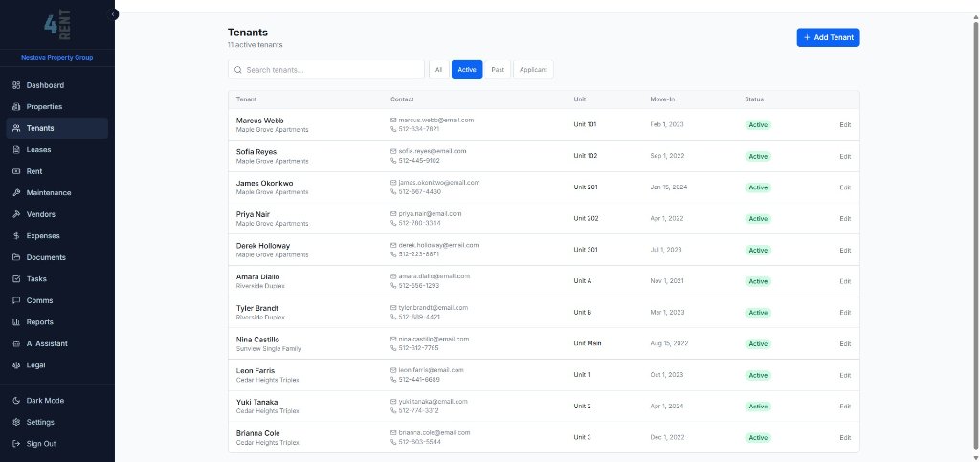Collapse the sidebar with the chevron
This screenshot has width=980, height=462.
point(113,13)
